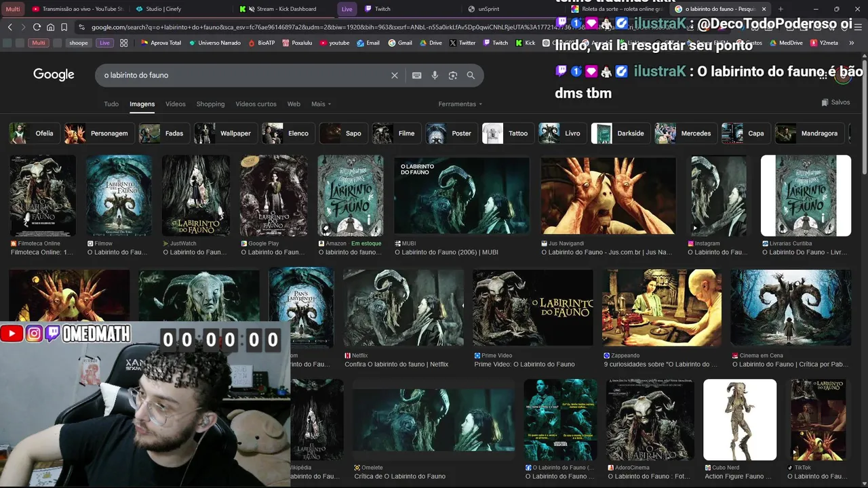Open the Poxalulu bookmark

coord(296,43)
